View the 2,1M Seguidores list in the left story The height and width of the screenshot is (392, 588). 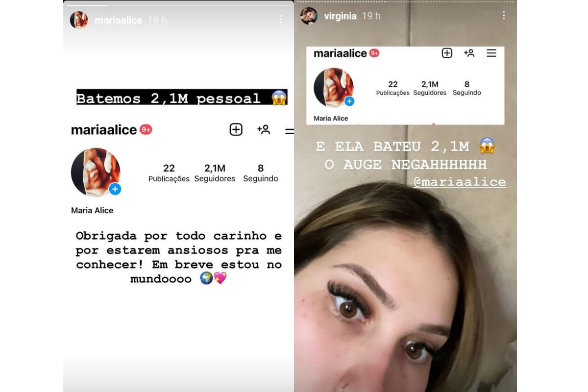[215, 173]
